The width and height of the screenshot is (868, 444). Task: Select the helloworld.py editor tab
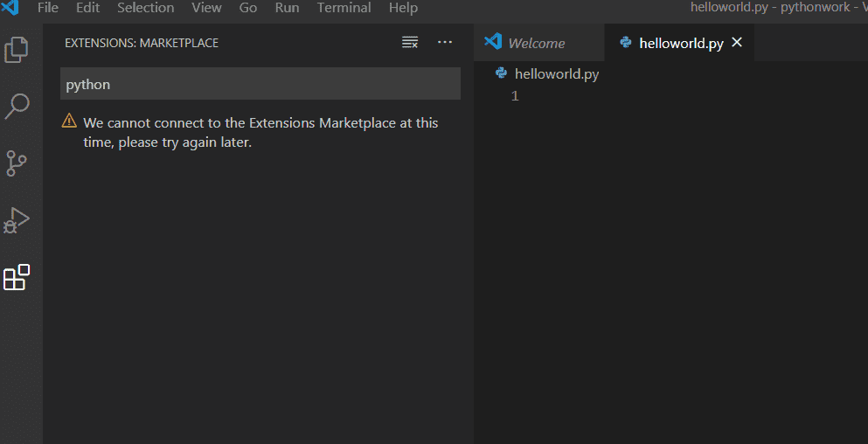(680, 43)
